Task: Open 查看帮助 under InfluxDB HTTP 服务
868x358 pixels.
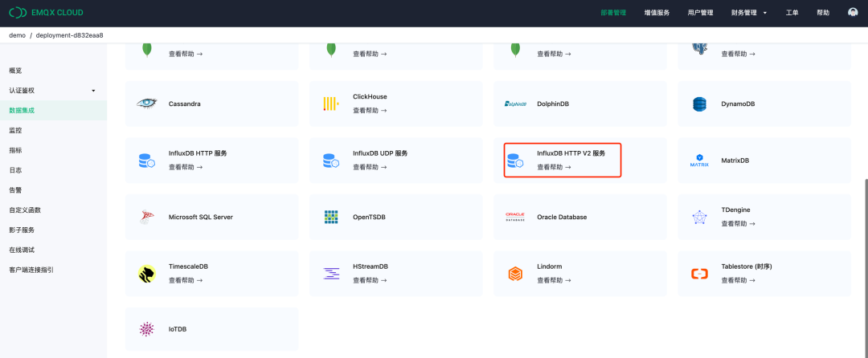Action: pyautogui.click(x=186, y=167)
